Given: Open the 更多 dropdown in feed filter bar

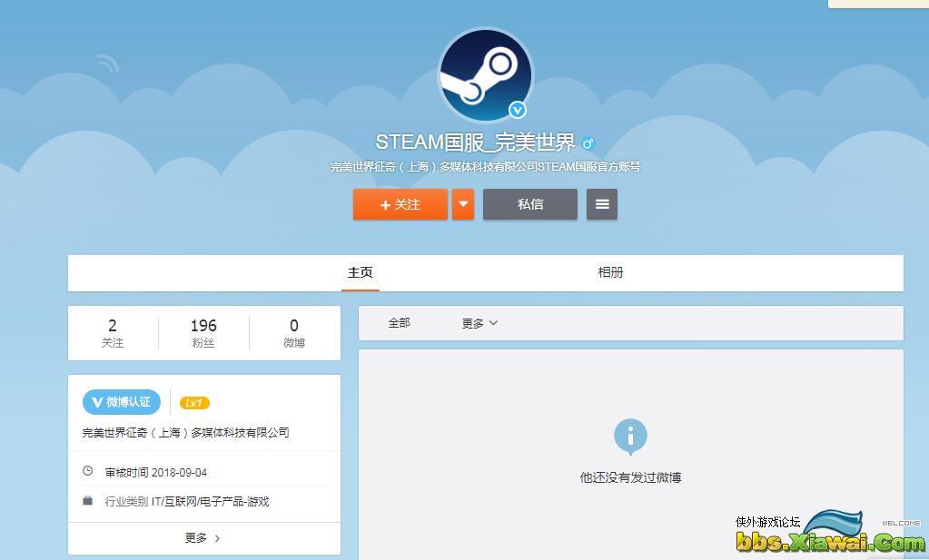Looking at the screenshot, I should (479, 323).
